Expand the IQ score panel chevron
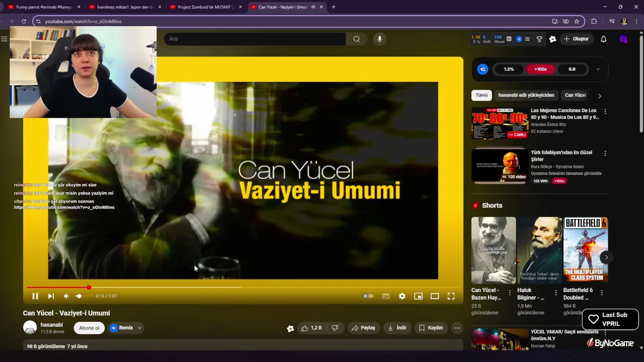The height and width of the screenshot is (362, 644). click(598, 69)
